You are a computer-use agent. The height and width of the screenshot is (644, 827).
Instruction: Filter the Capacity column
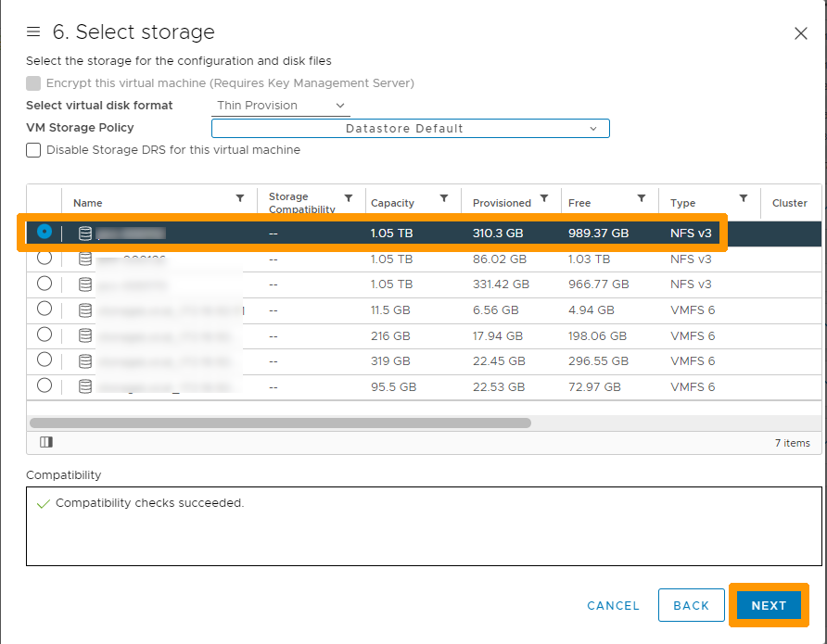444,198
